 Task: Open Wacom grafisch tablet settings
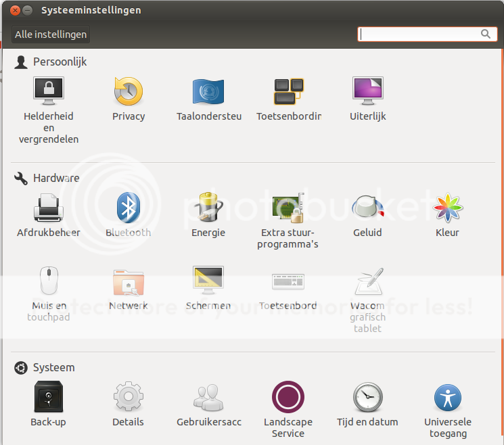point(368,282)
